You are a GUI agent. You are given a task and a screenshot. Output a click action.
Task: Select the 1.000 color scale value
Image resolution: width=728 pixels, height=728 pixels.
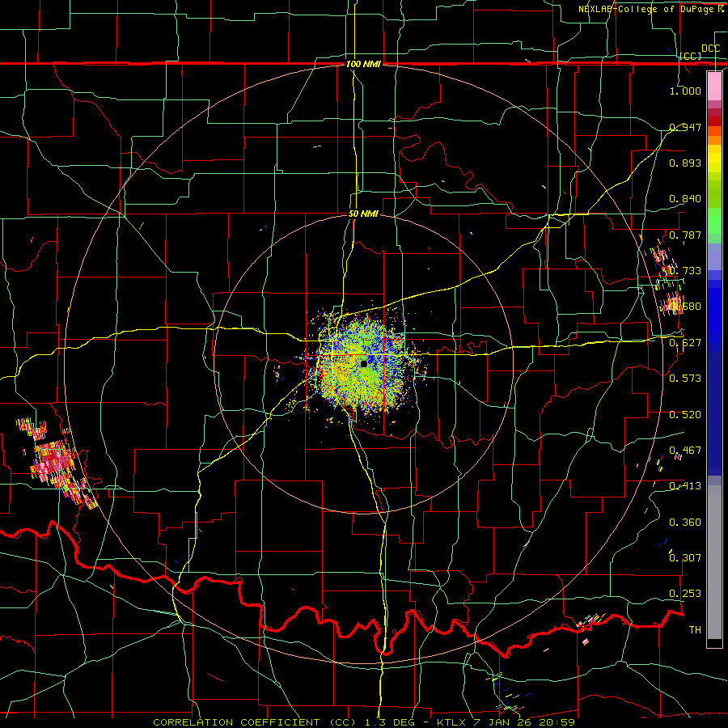click(685, 91)
